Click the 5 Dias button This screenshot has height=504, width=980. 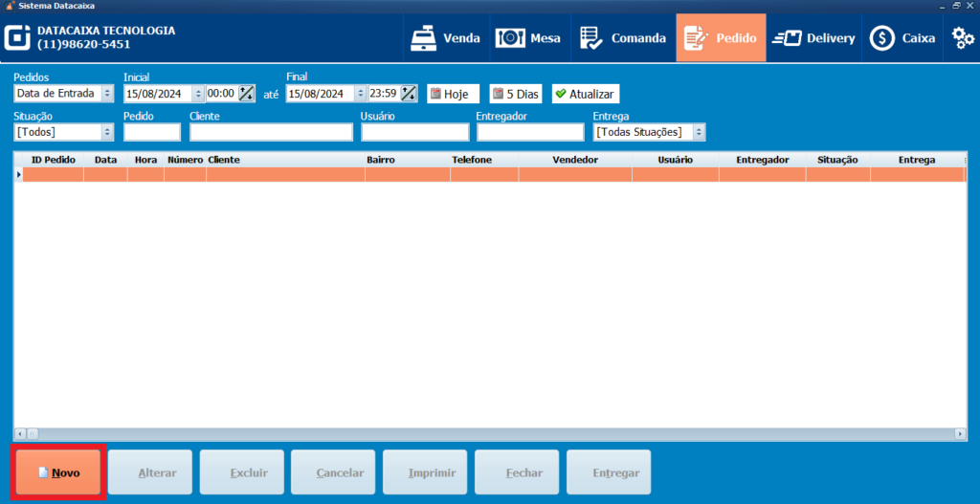516,94
